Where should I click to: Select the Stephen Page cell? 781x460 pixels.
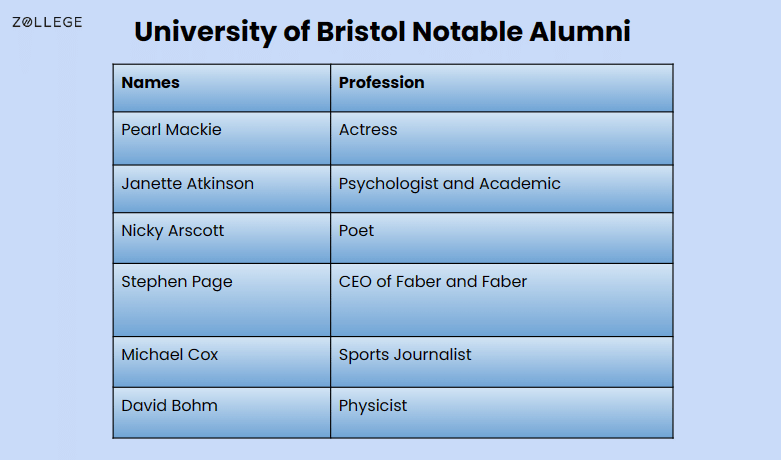pyautogui.click(x=222, y=300)
